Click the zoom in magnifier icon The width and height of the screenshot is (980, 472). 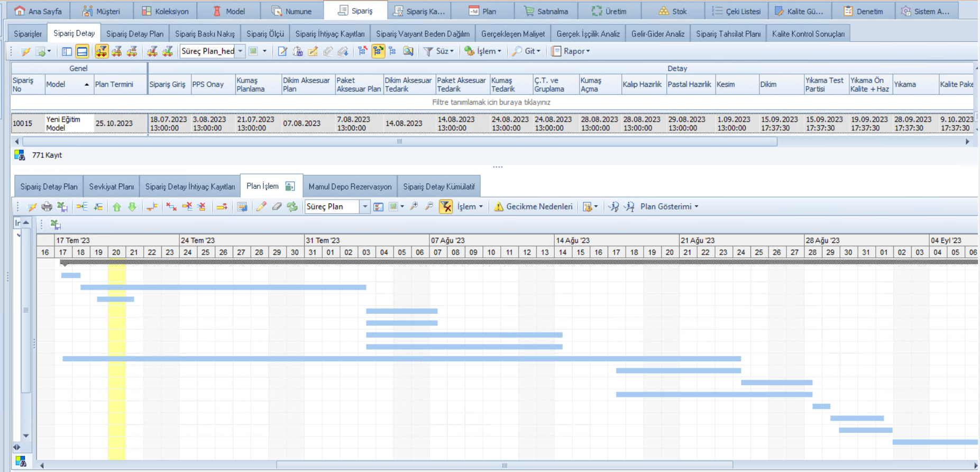(414, 207)
